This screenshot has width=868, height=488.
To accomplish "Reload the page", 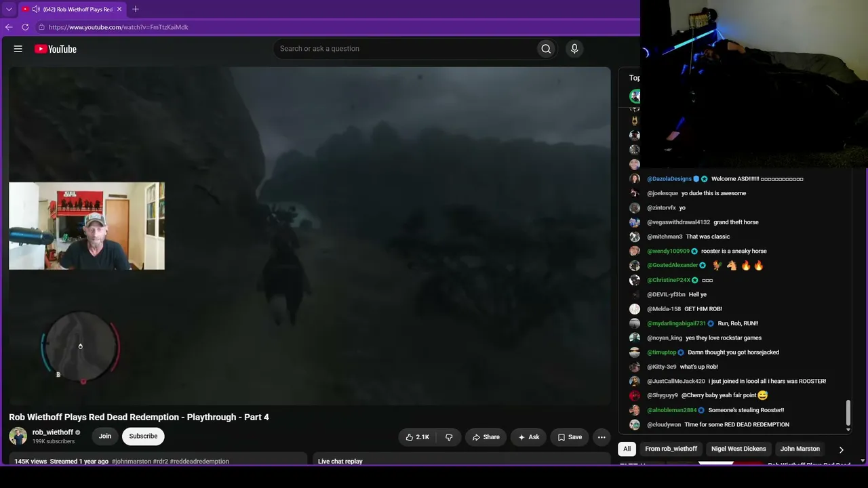I will pos(25,27).
